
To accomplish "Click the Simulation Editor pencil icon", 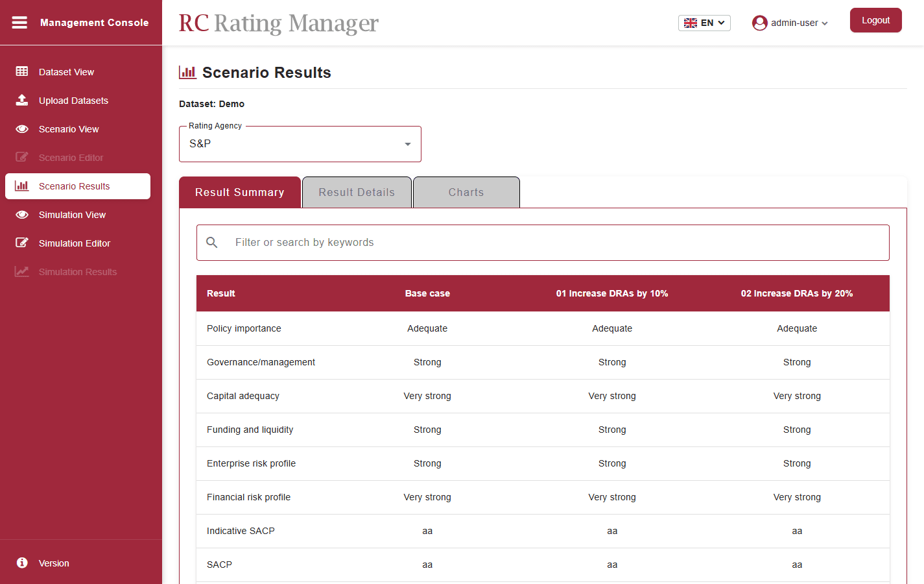I will (x=22, y=243).
